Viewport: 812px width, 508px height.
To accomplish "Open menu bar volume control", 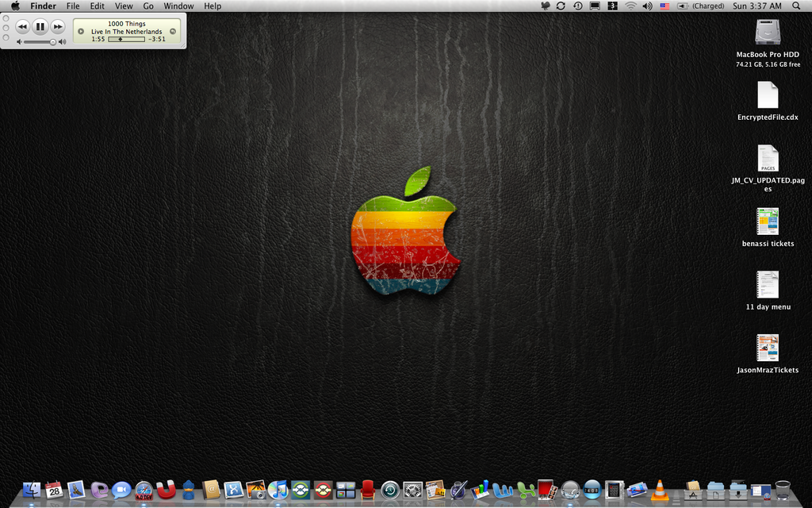I will (647, 6).
